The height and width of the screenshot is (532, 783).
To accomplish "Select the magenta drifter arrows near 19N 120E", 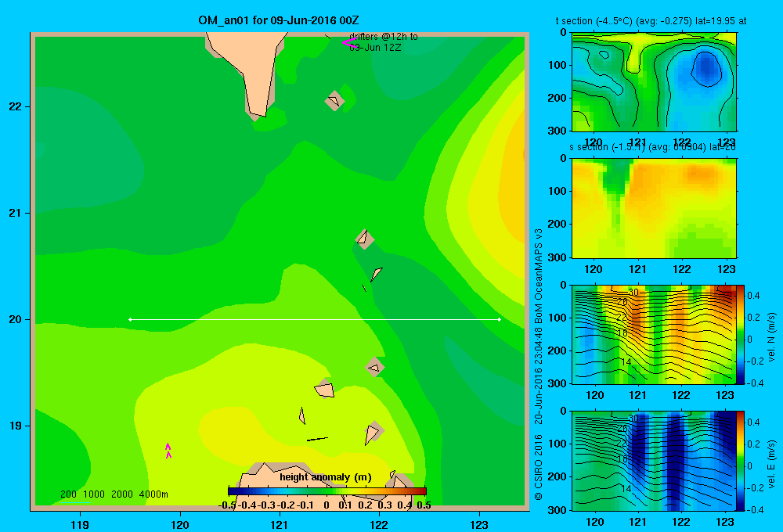I will pos(168,450).
